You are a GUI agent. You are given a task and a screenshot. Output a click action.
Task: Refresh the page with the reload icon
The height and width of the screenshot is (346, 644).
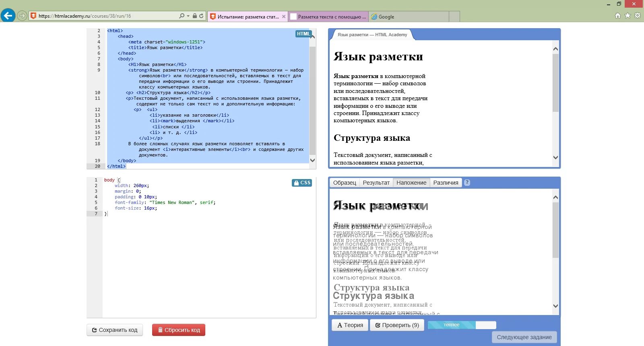click(201, 16)
